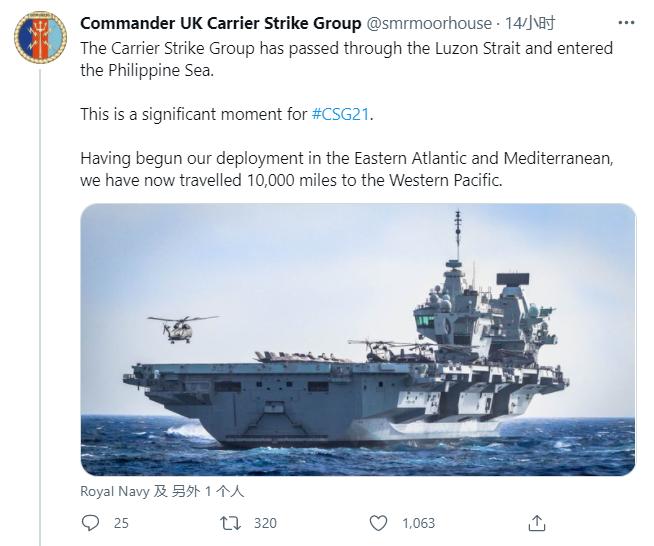Follow the #CSG21 hashtag link
This screenshot has height=546, width=654.
point(341,114)
